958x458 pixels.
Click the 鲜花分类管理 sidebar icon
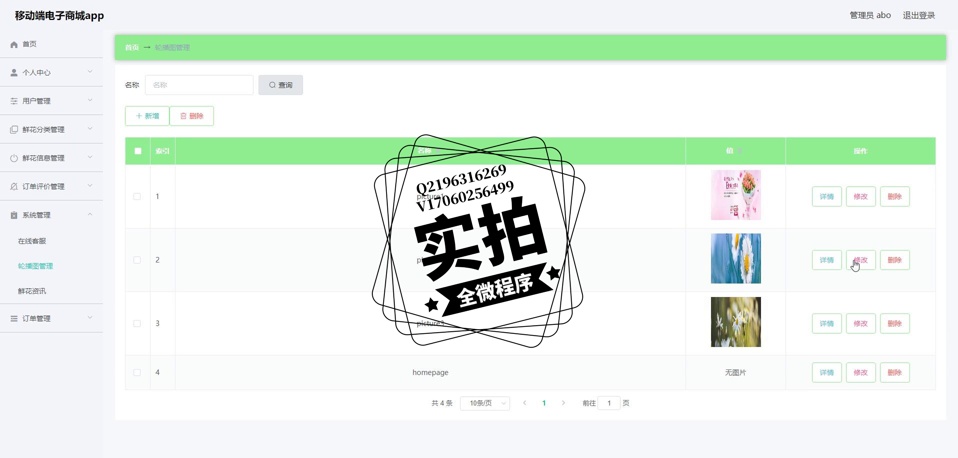(14, 130)
